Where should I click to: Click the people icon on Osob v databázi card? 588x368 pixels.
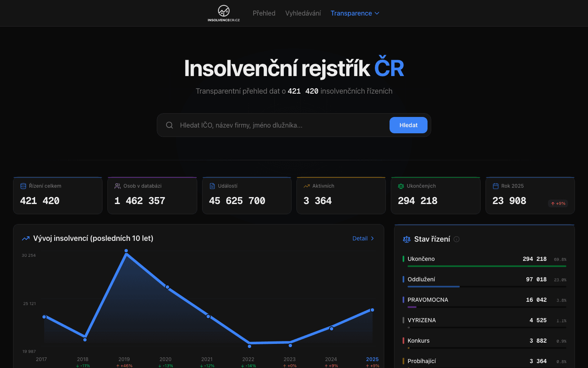(117, 186)
